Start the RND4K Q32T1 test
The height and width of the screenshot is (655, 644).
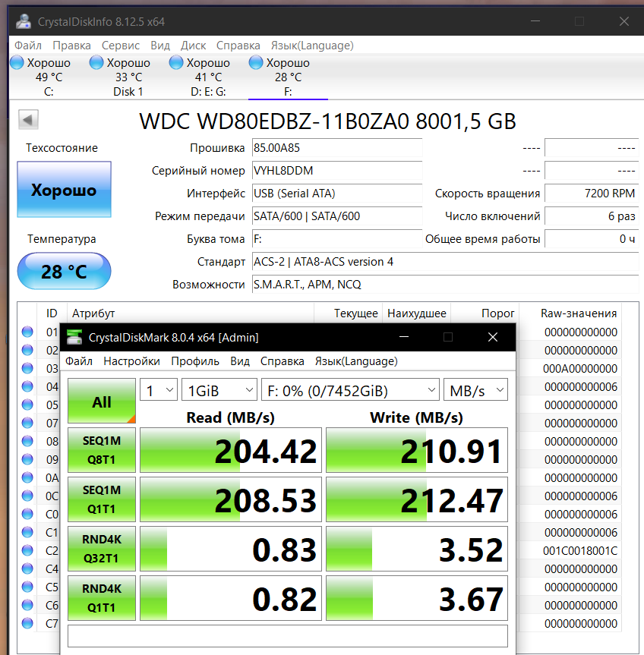(x=102, y=547)
